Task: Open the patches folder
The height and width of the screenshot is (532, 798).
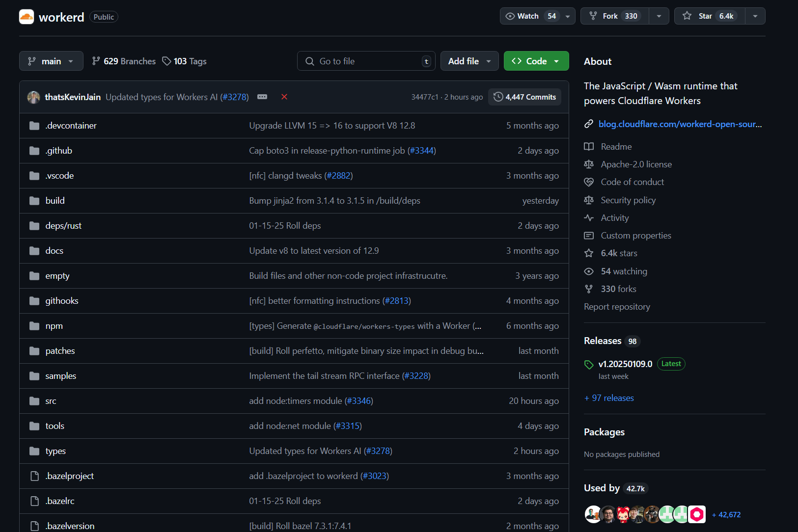Action: (x=60, y=351)
